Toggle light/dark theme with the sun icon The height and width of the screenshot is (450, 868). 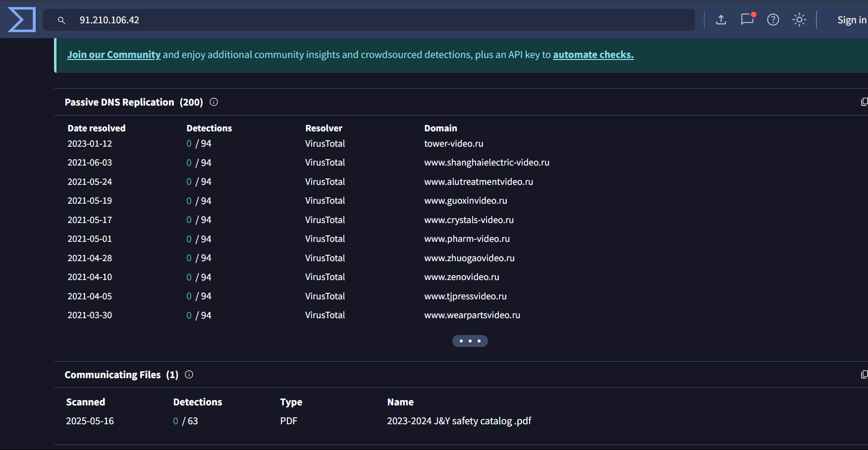click(x=799, y=19)
